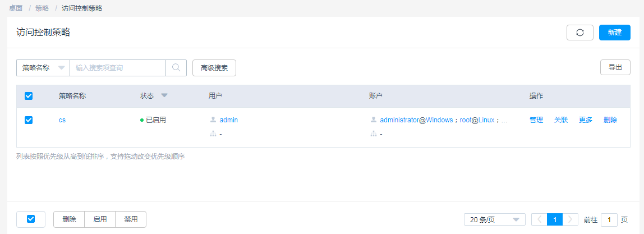This screenshot has width=644, height=234.
Task: Click the 新建 button
Action: (x=614, y=33)
